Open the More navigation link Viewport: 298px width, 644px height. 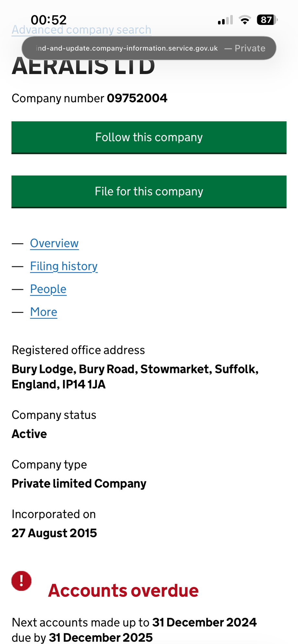pos(44,312)
